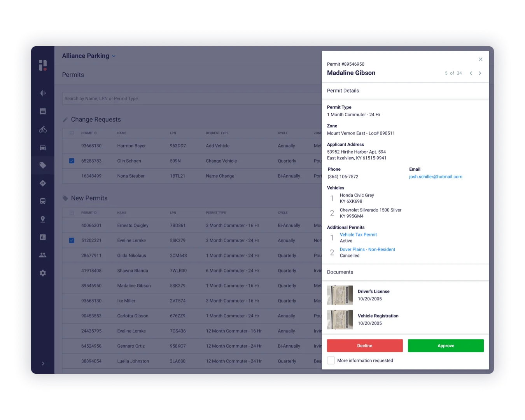This screenshot has width=525, height=420.
Task: Go to next permit with right chevron
Action: (480, 73)
